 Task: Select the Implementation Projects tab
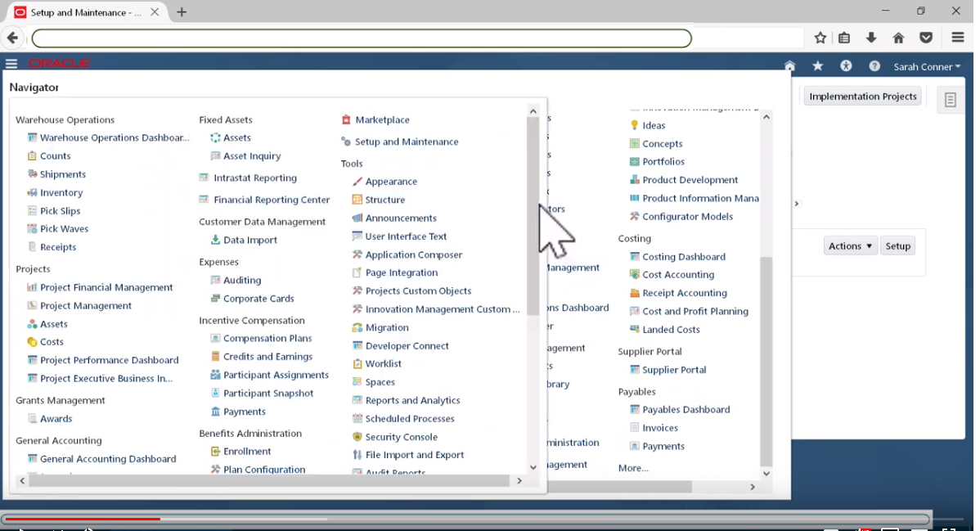(x=862, y=96)
